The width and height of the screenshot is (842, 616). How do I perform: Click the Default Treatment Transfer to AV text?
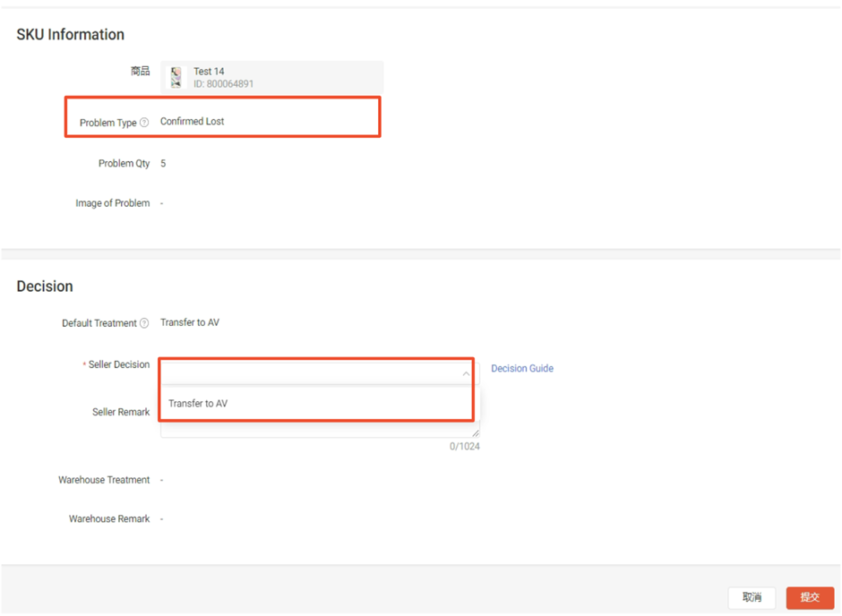190,322
